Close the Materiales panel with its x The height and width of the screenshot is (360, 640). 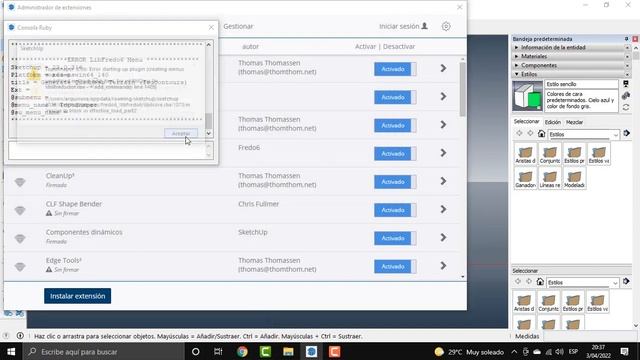627,56
